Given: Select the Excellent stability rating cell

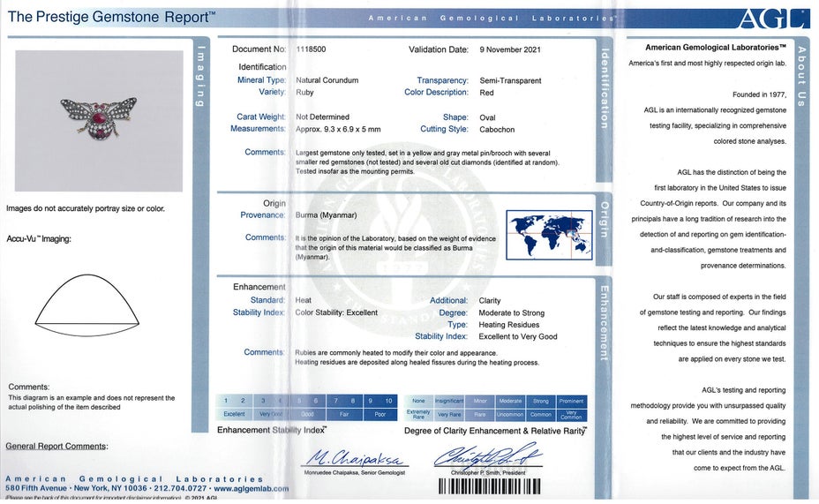Looking at the screenshot, I should click(234, 414).
